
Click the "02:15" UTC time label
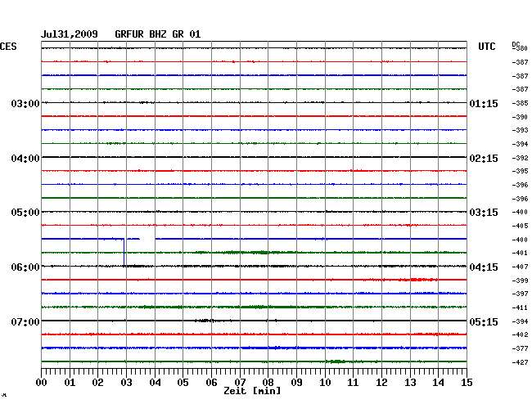pos(484,159)
